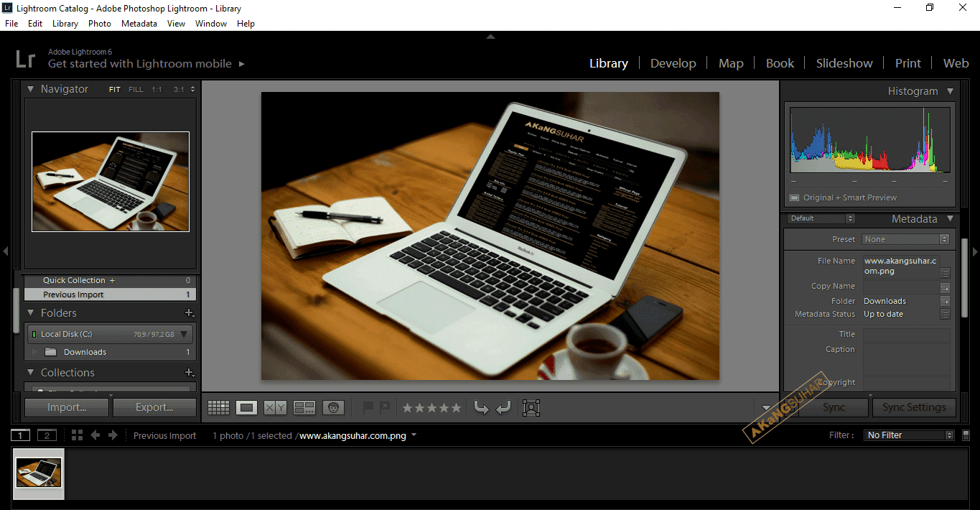Hide right panel side arrow
The image size is (980, 510).
click(975, 251)
